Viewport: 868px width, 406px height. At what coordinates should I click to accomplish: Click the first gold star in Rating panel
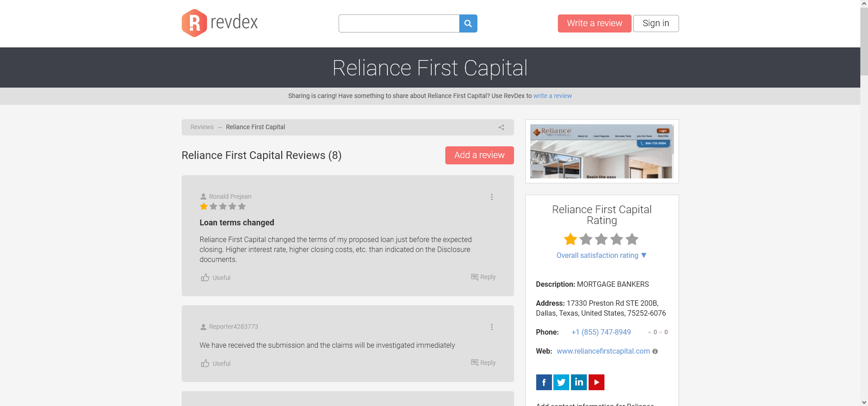pos(571,239)
